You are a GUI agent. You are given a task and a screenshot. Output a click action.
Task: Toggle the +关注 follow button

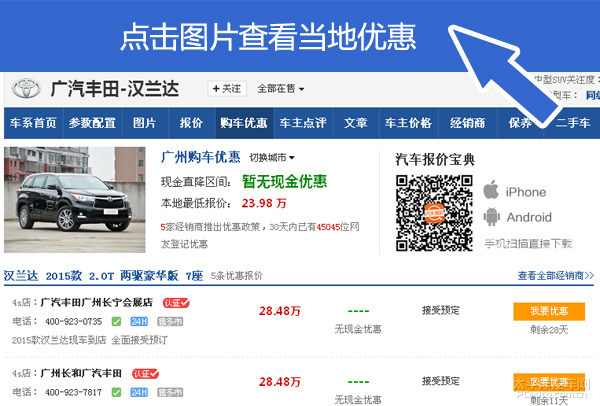tap(226, 88)
